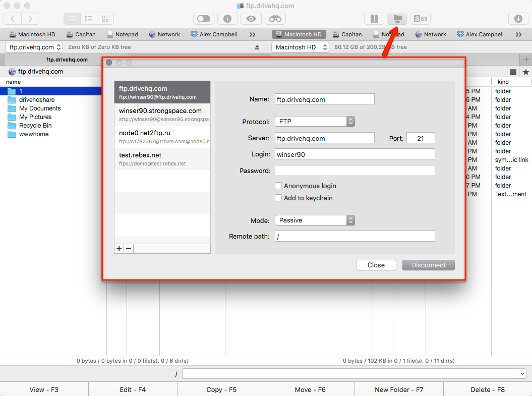Viewport: 532px width, 396px height.
Task: Expand left favorites overflow chevron
Action: pyautogui.click(x=252, y=34)
